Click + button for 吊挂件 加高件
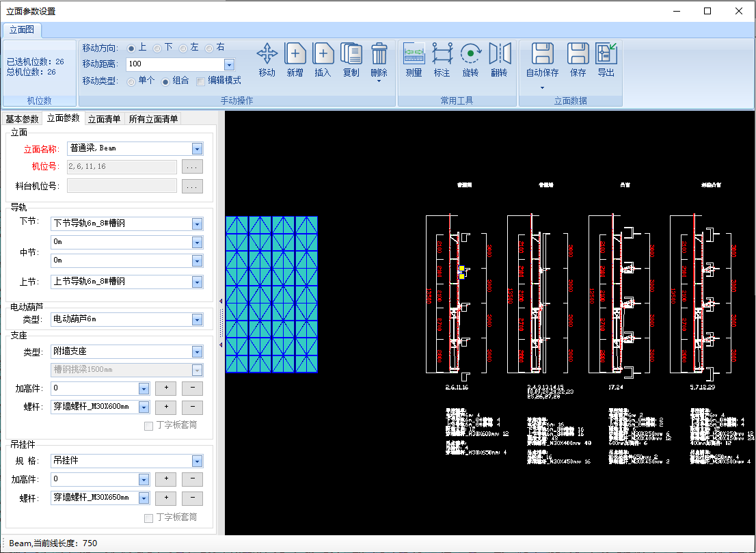Viewport: 756px width, 553px height. point(166,479)
